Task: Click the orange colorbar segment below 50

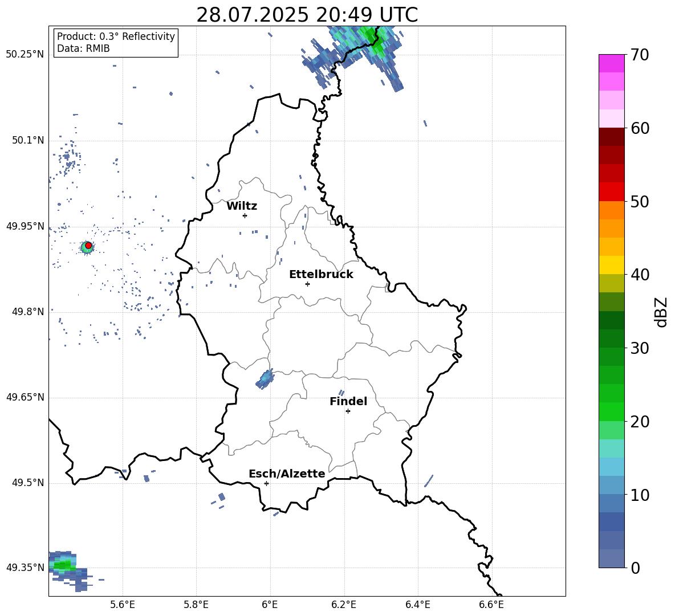Action: click(x=611, y=210)
